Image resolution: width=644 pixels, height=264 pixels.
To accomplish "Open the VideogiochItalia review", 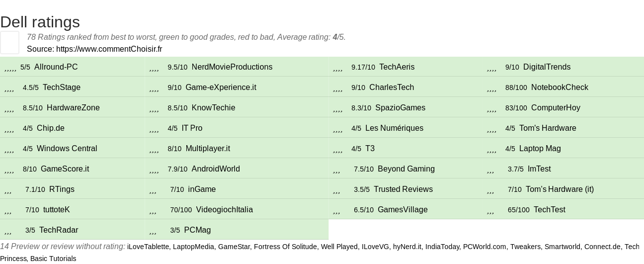I will point(225,210).
